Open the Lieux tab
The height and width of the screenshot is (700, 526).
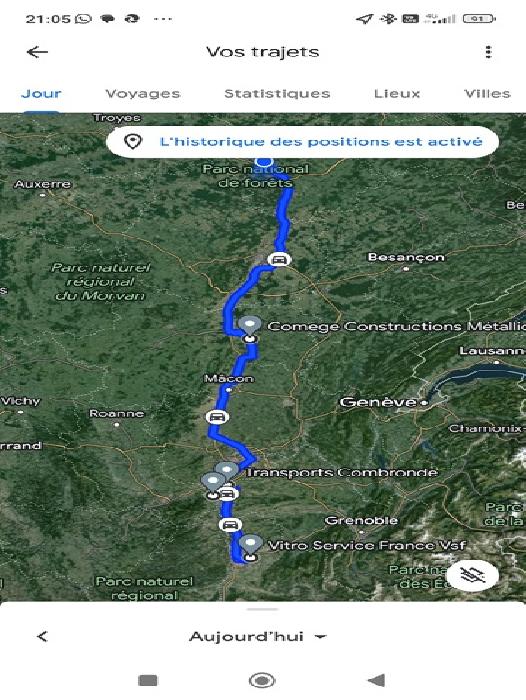(x=397, y=93)
